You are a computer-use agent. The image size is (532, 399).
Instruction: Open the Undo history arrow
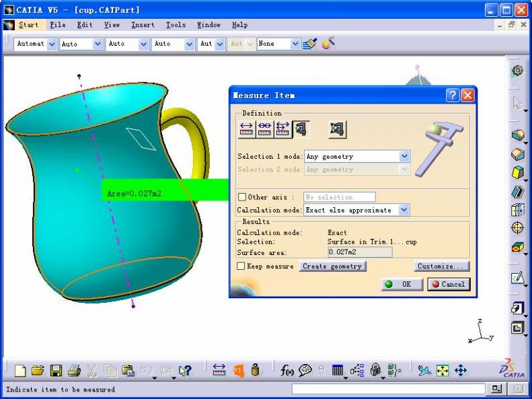(x=155, y=377)
